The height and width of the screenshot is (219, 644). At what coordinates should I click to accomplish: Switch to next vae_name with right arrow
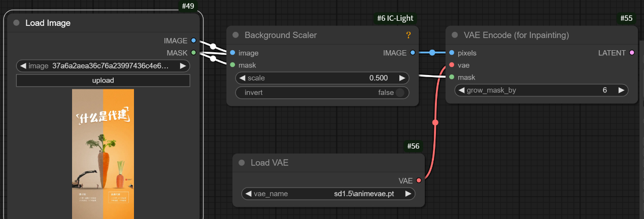click(408, 194)
